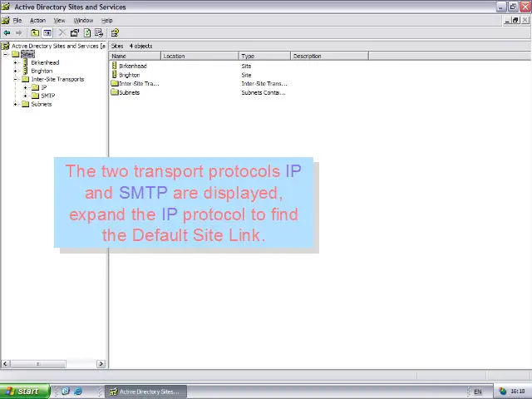Expand the SMTP transport node
The width and height of the screenshot is (532, 399).
[x=26, y=96]
